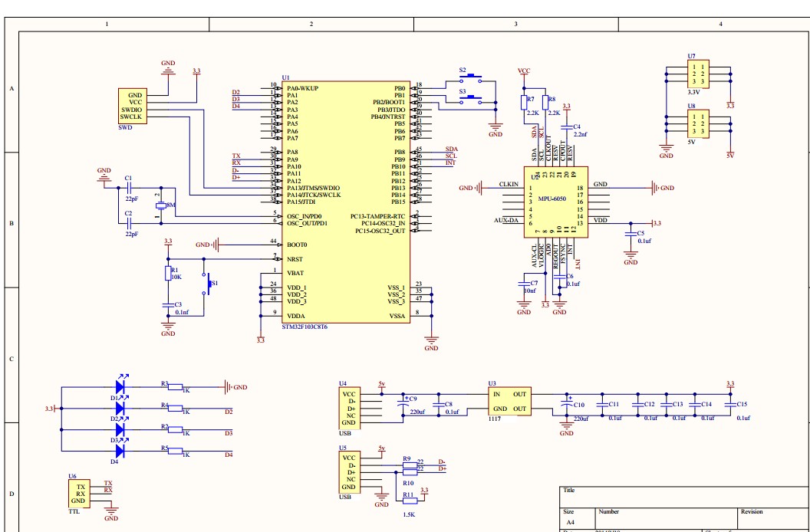Select the R1 10K resistor symbol

[167, 274]
